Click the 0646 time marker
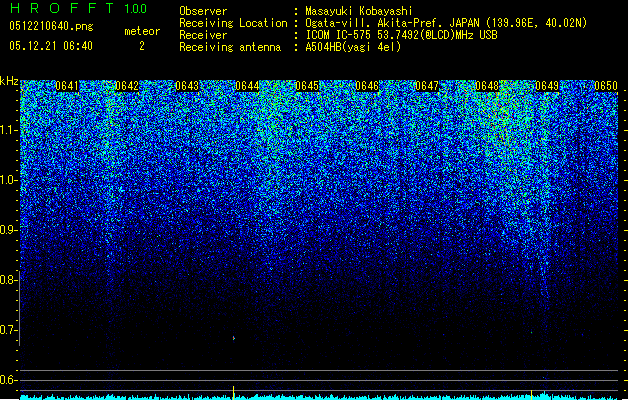 click(367, 86)
